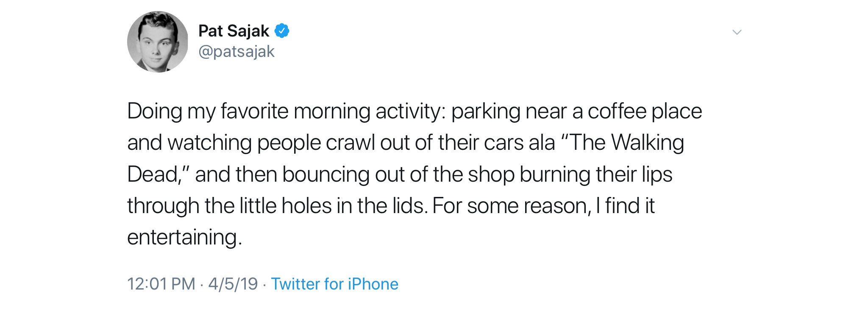Screen dimensions: 868x309
Task: Open the @patsajak handle link
Action: (x=236, y=51)
